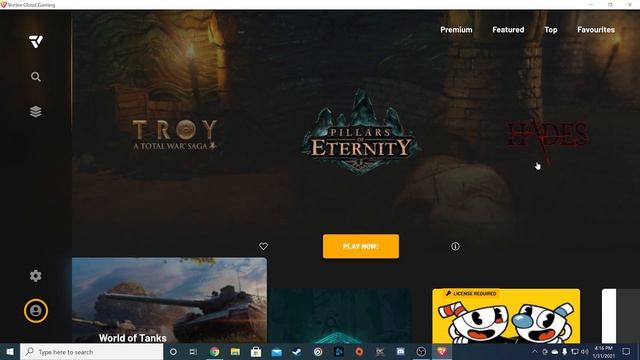Switch to the Featured tab
Image resolution: width=640 pixels, height=360 pixels.
click(508, 30)
